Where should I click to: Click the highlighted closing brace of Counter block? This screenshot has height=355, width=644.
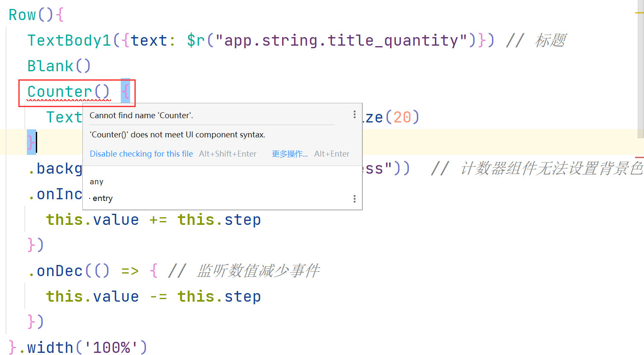[x=31, y=142]
